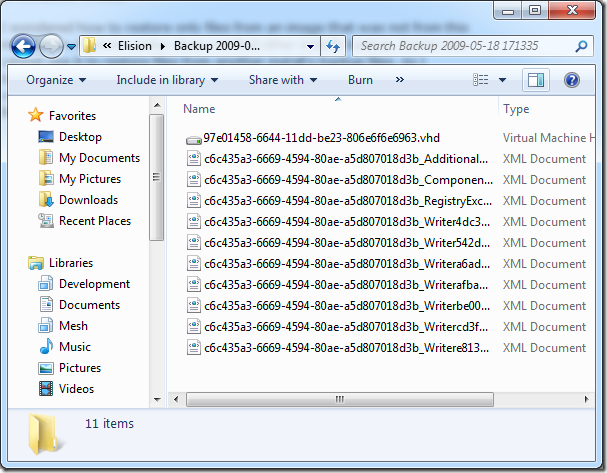Open the Organize menu
The width and height of the screenshot is (607, 473).
click(x=56, y=80)
